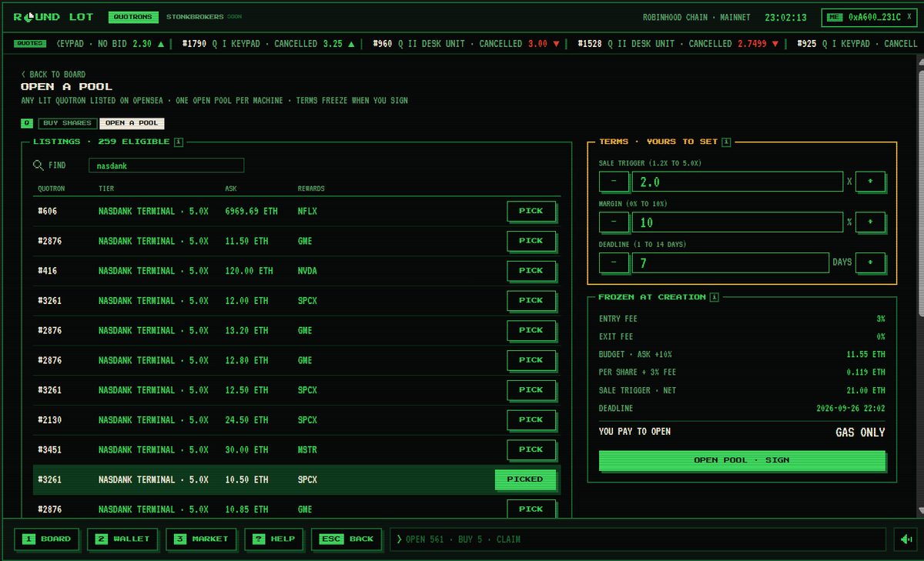Increase the deadline days
This screenshot has width=924, height=561.
click(x=870, y=262)
